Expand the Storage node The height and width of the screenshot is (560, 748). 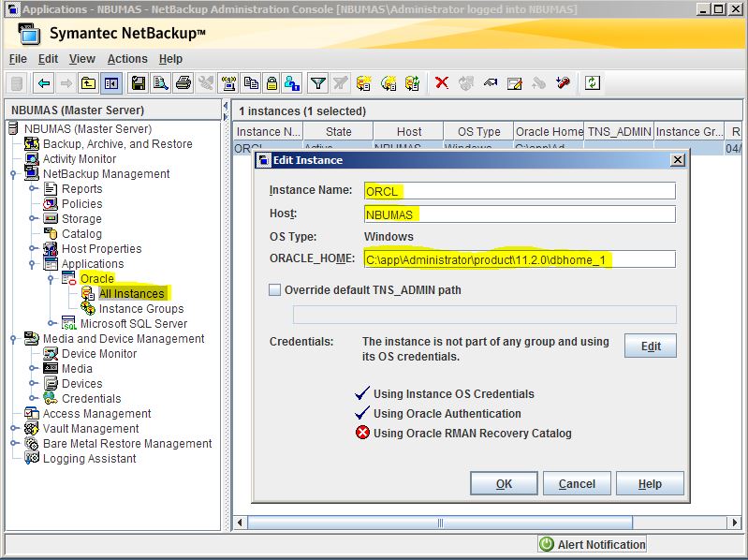point(32,218)
